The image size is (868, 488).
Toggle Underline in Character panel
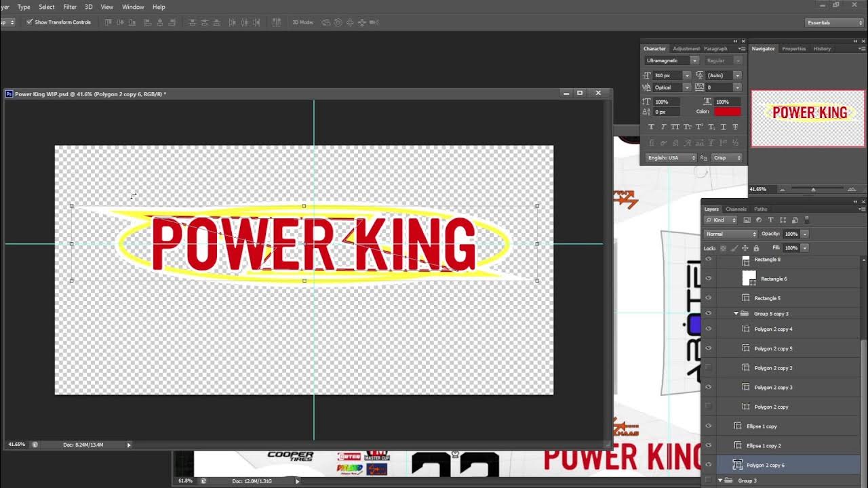(724, 127)
